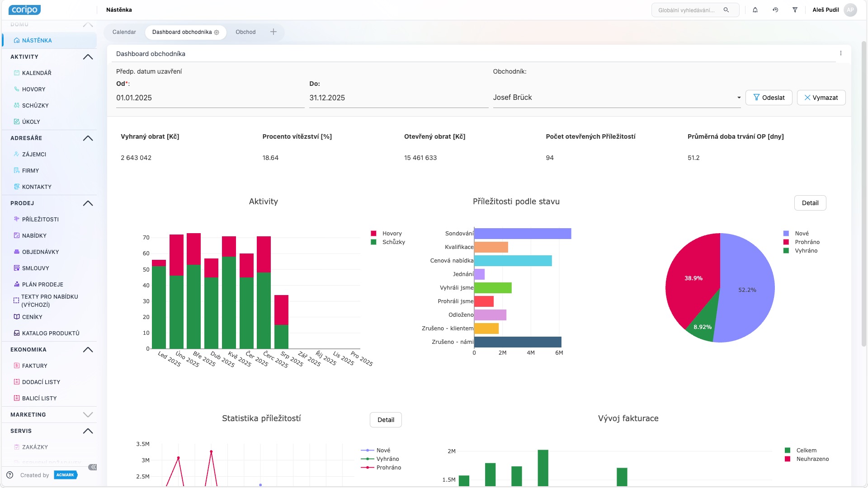The height and width of the screenshot is (488, 868).
Task: Click Detail button for Příležitosti podle stavu
Action: tap(810, 203)
